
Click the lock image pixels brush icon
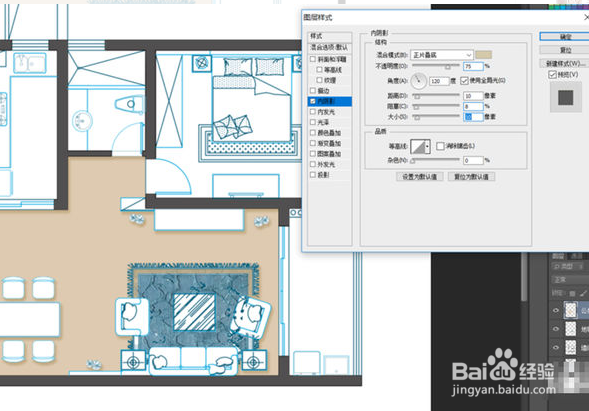click(x=583, y=293)
